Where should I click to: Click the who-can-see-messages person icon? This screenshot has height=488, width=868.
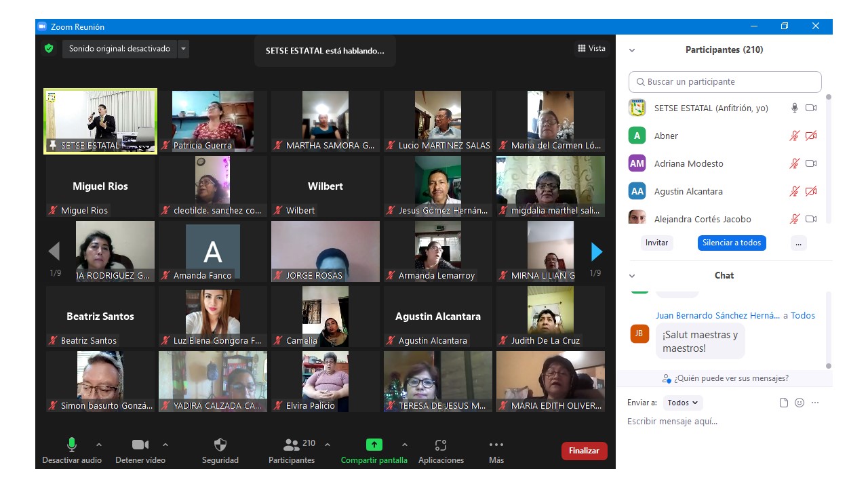click(667, 378)
